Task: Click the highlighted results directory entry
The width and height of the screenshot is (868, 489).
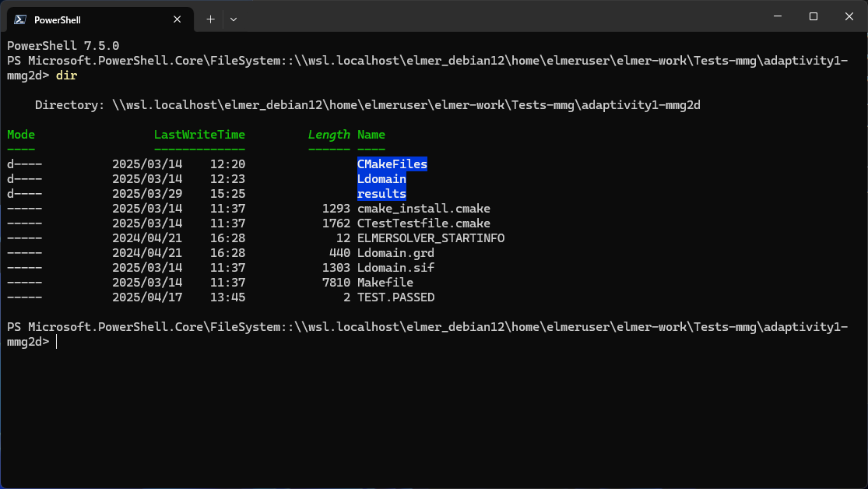Action: pos(381,193)
